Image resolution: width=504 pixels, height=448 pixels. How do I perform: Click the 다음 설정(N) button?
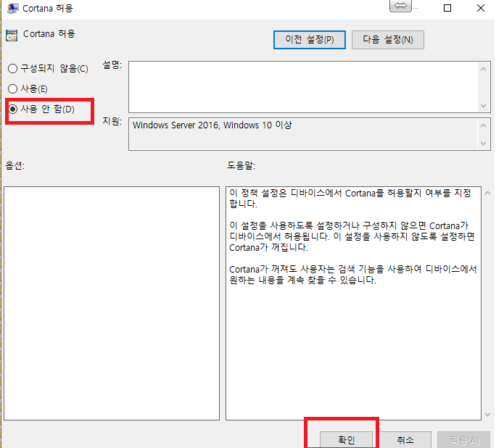point(388,40)
